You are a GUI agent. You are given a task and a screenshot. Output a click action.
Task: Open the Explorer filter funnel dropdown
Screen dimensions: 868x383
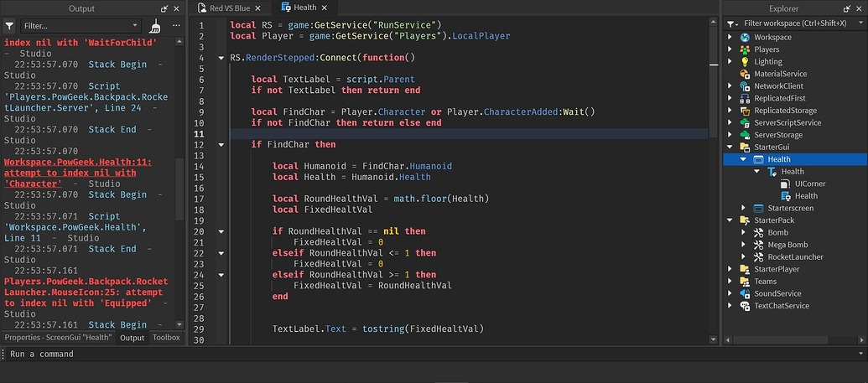732,23
